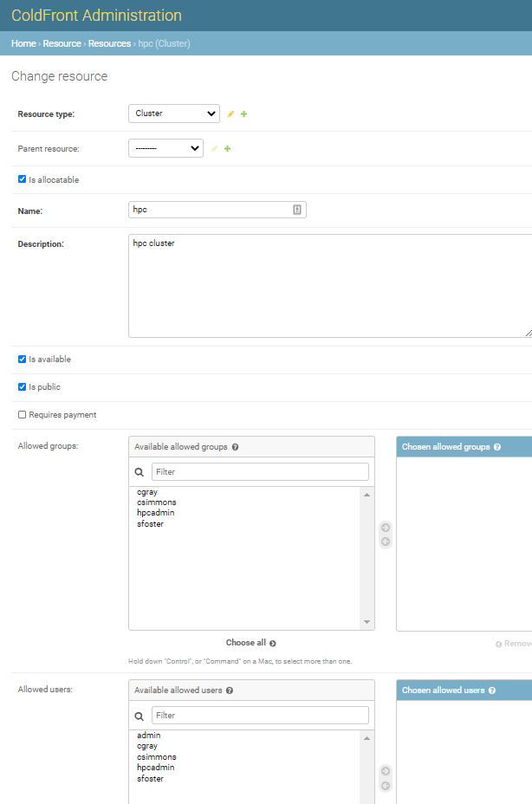Click the allowed groups filter magnifier icon
This screenshot has width=532, height=804.
139,472
